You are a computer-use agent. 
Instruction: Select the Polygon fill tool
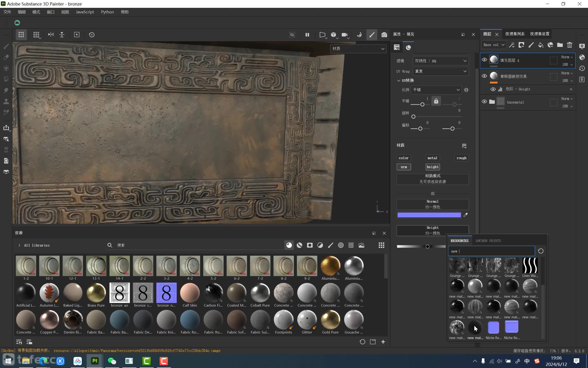click(6, 79)
